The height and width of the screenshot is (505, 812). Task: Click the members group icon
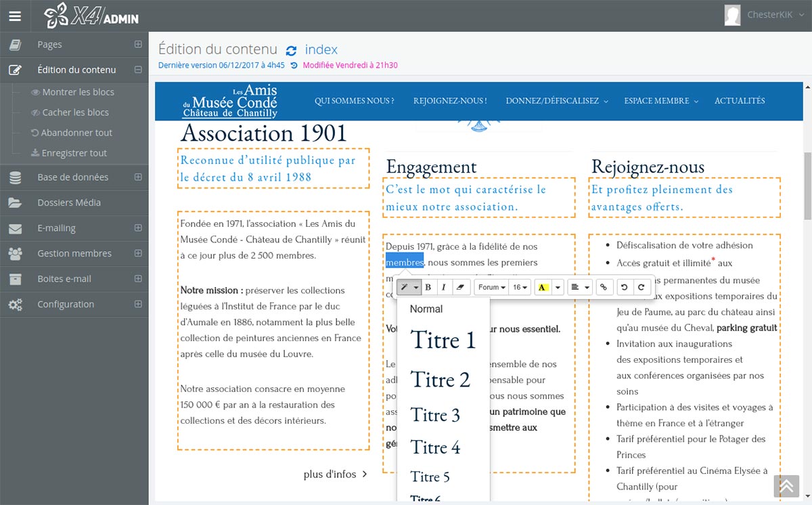tap(15, 253)
